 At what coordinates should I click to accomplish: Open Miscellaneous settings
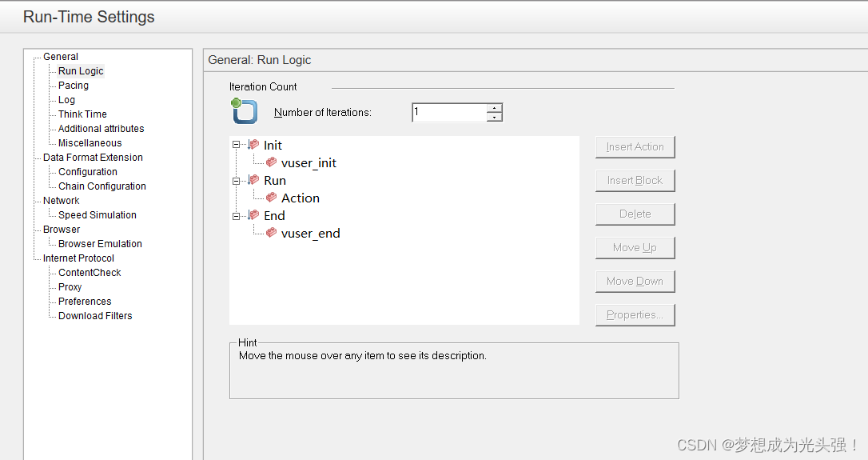tap(90, 143)
